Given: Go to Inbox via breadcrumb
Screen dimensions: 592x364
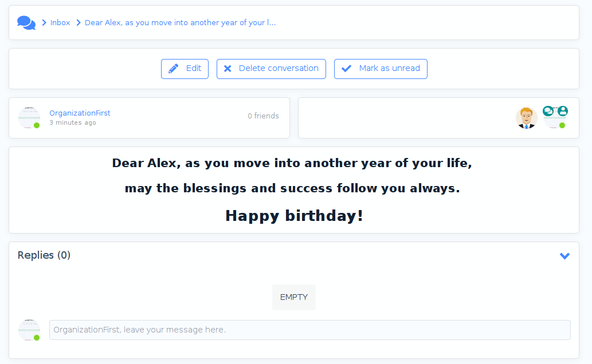Looking at the screenshot, I should pos(60,23).
